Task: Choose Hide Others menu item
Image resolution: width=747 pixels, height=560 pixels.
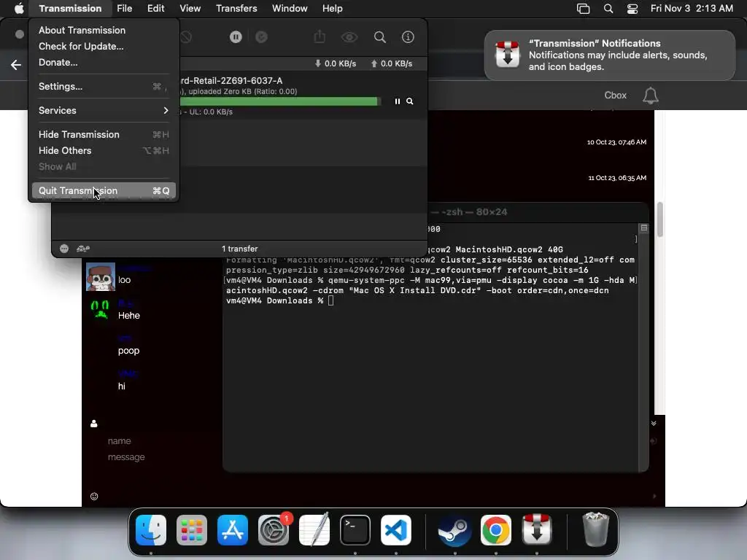Action: pos(104,150)
